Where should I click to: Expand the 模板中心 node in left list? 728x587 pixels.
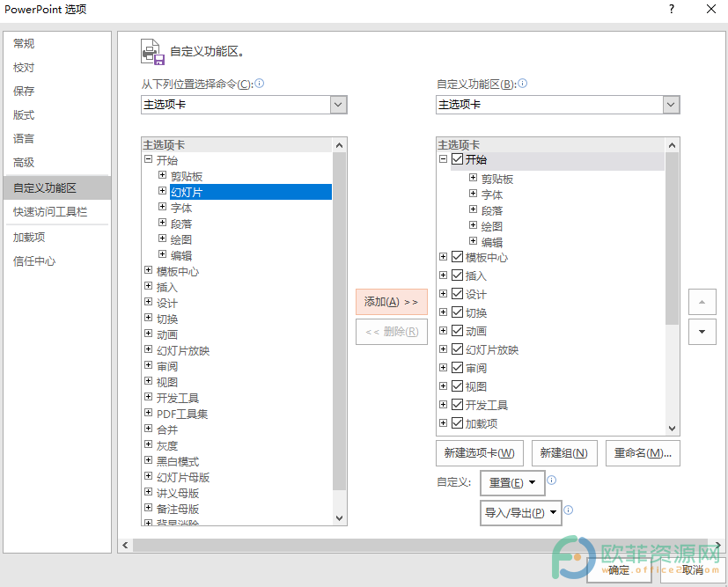tap(148, 270)
